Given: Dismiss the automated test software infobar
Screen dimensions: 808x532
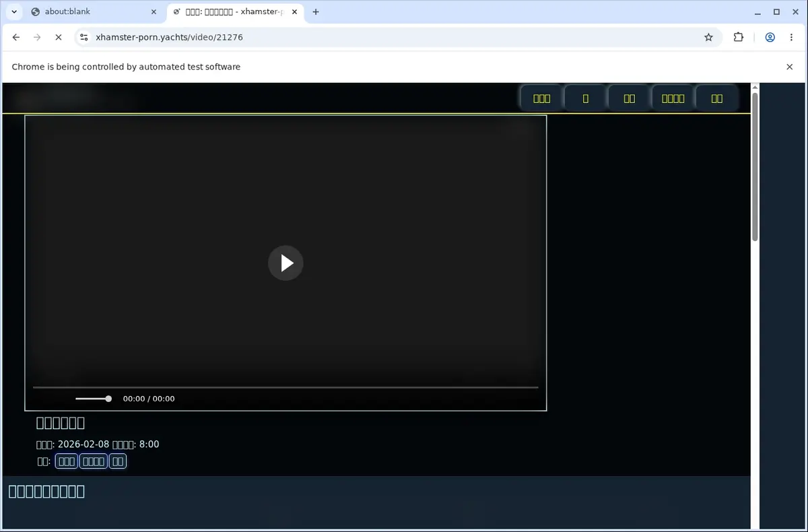Looking at the screenshot, I should tap(790, 67).
